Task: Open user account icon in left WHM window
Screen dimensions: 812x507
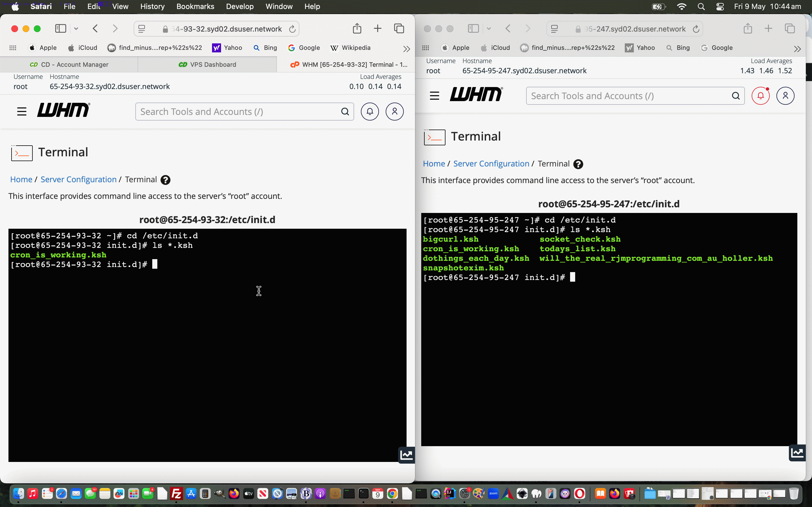Action: 395,112
